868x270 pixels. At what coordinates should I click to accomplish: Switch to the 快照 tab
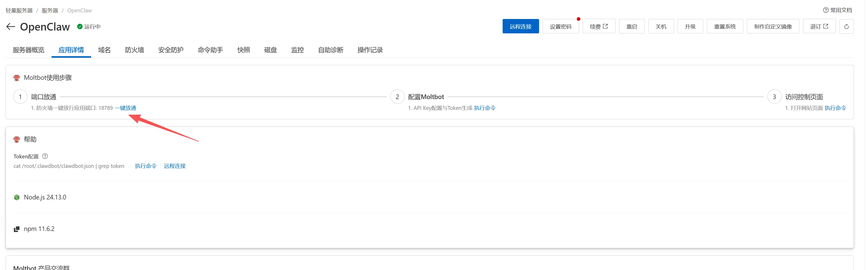pos(243,50)
